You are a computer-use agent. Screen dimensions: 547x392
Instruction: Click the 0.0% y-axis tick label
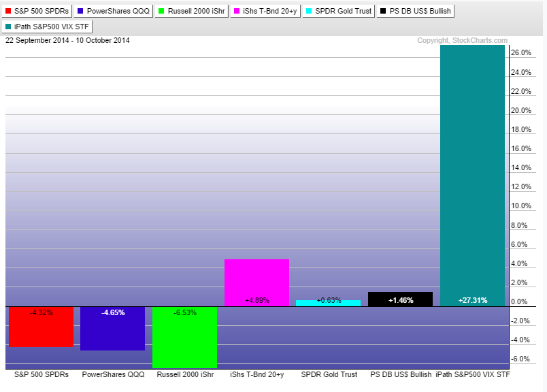click(519, 301)
